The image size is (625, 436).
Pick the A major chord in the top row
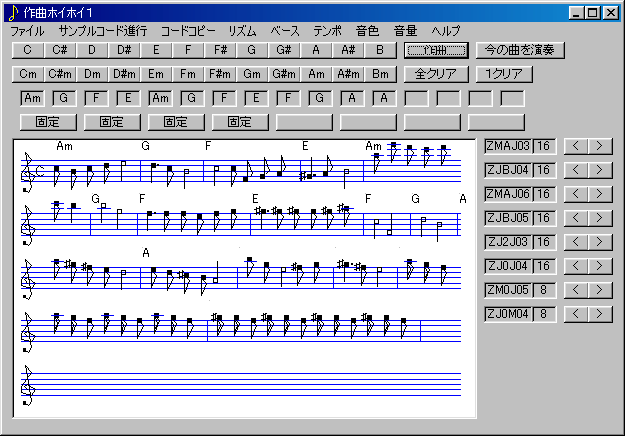click(316, 50)
